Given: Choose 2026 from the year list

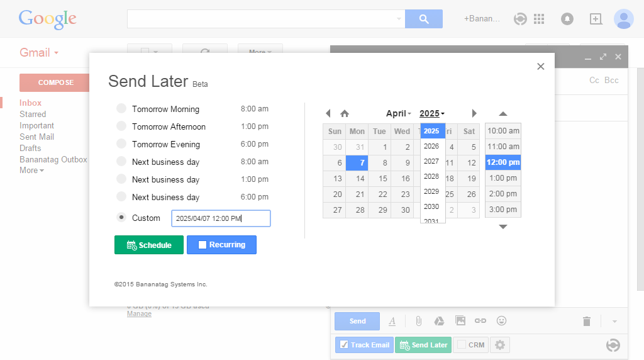Looking at the screenshot, I should point(431,146).
